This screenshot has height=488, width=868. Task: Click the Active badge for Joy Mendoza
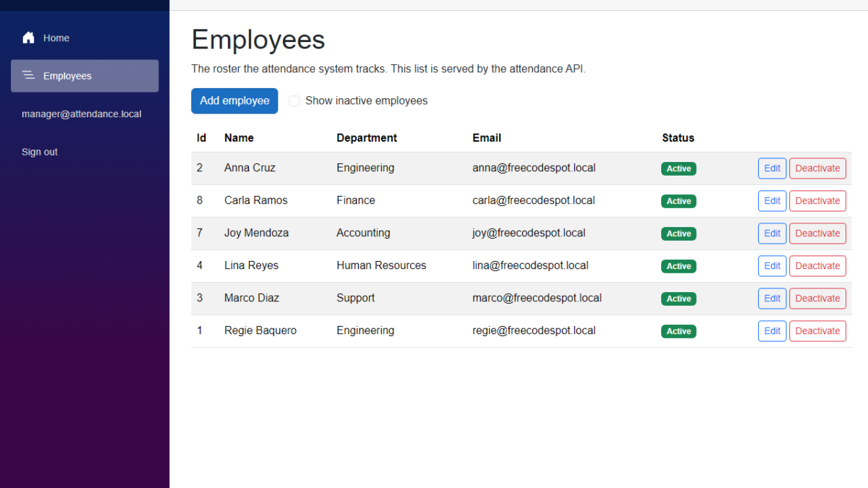[x=678, y=234]
